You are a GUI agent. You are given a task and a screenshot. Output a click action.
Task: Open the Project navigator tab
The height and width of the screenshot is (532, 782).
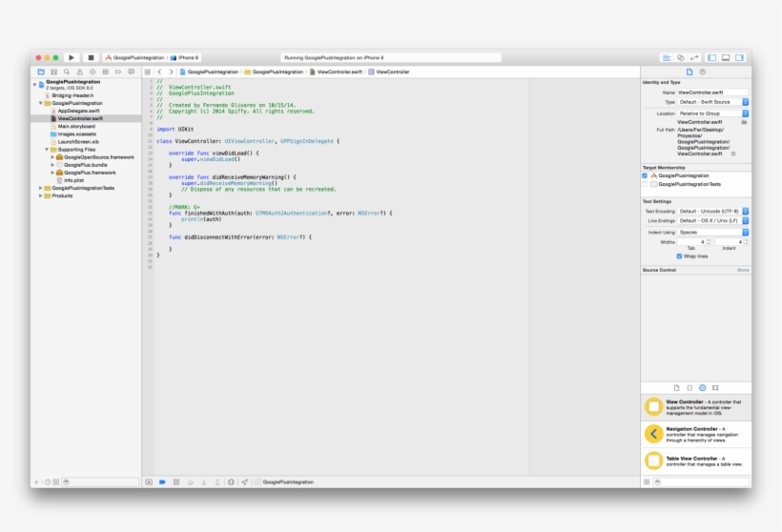pyautogui.click(x=41, y=72)
